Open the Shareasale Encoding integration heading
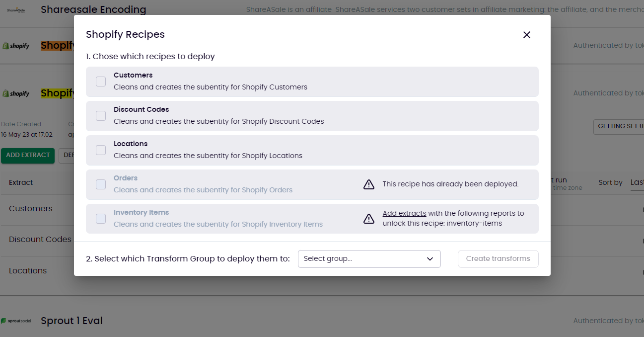644x337 pixels. point(93,9)
